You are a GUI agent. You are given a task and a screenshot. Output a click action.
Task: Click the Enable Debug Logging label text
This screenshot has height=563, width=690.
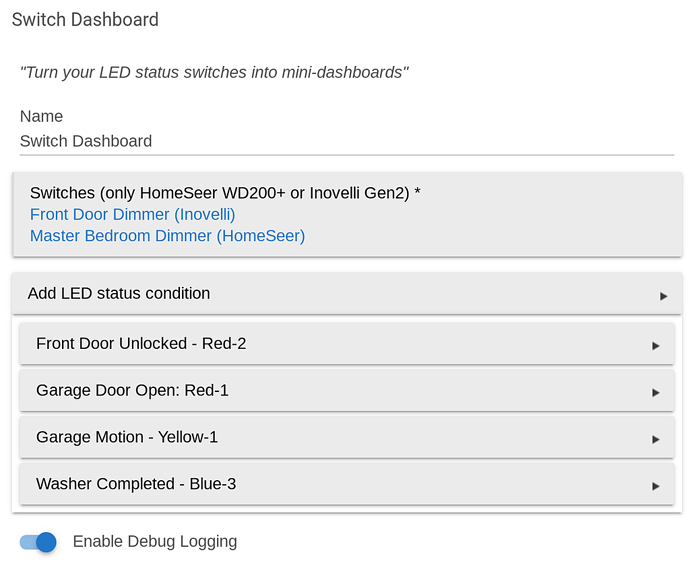[155, 542]
